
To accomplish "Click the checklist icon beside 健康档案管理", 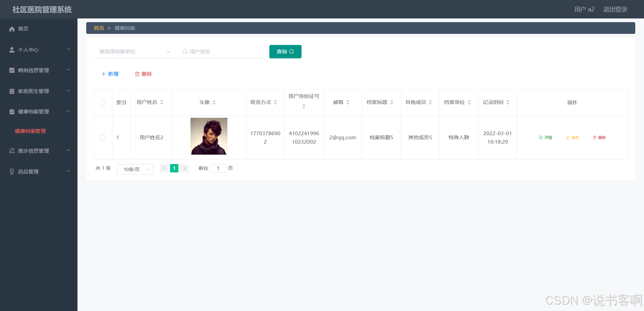I will coord(12,111).
